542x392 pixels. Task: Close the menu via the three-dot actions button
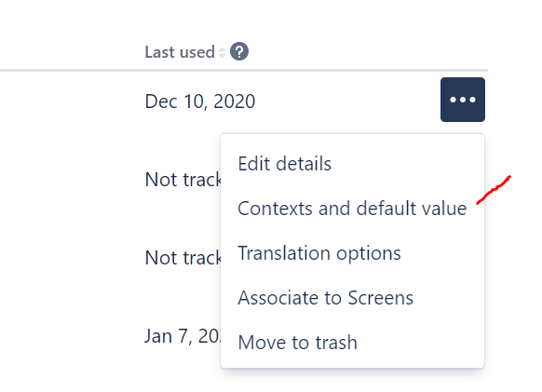[x=463, y=100]
